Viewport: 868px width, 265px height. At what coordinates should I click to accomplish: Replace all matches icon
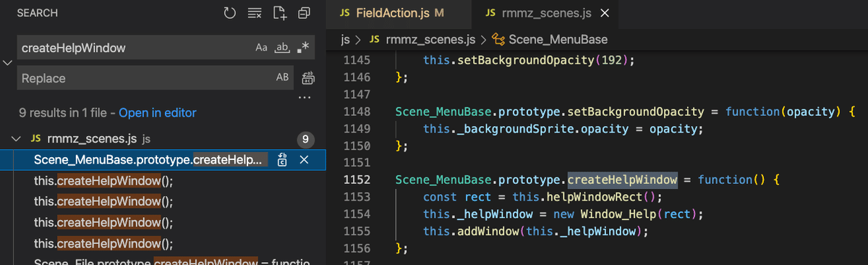[x=307, y=78]
